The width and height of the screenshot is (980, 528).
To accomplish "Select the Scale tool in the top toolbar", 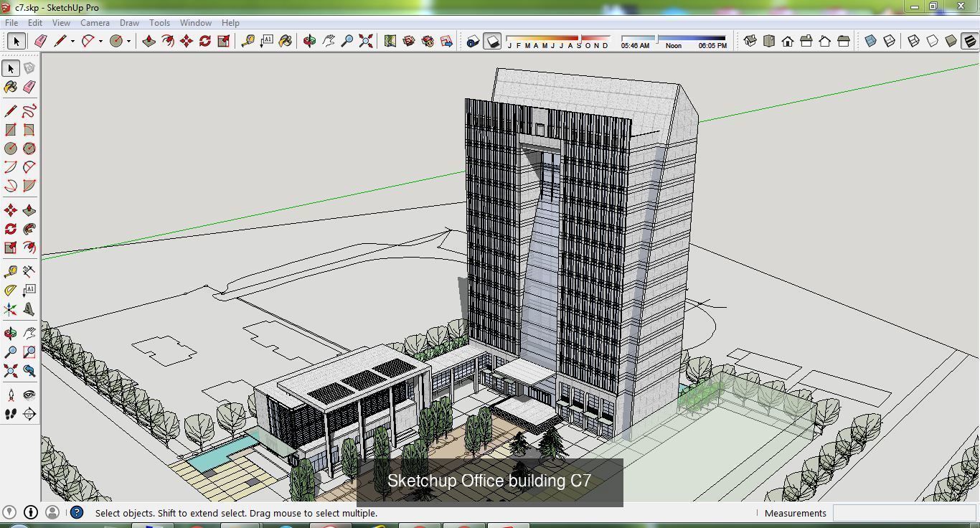I will tap(223, 41).
